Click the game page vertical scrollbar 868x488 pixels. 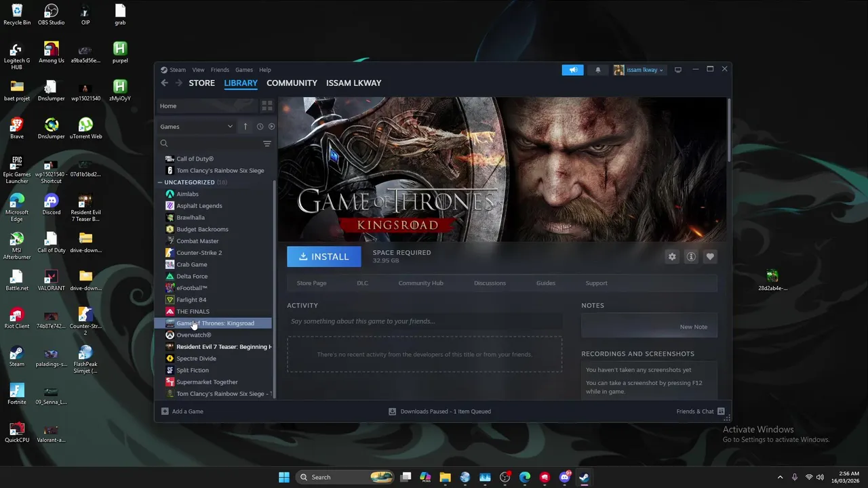729,130
